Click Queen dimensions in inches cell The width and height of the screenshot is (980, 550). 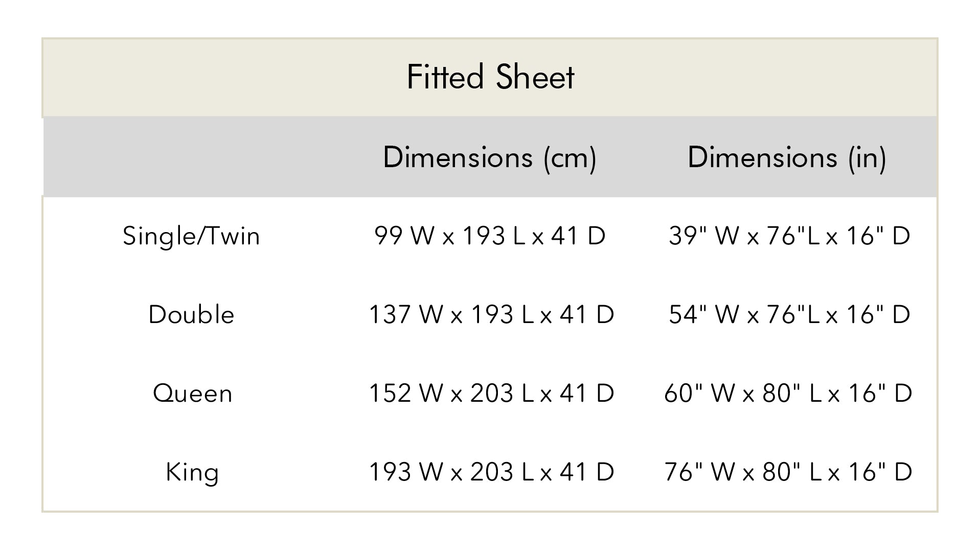coord(788,393)
